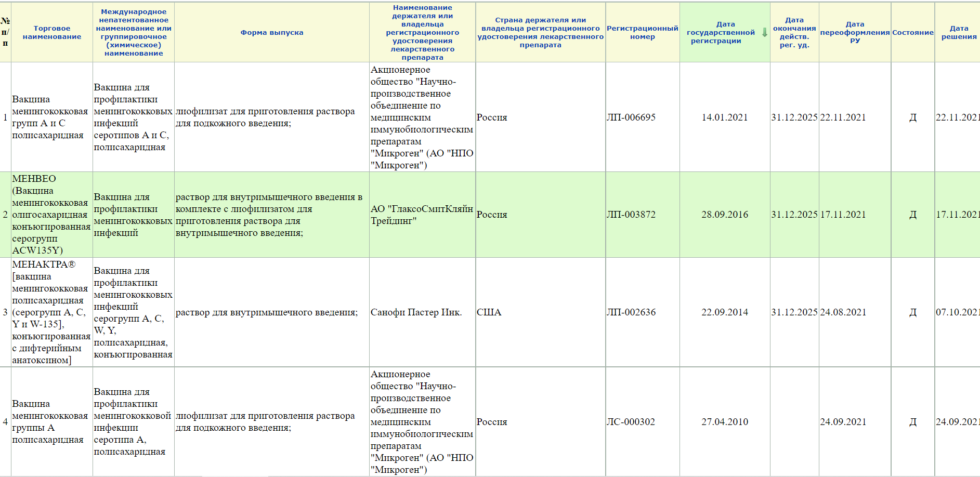Click status Д in ЛП-002636 row

pos(913,312)
